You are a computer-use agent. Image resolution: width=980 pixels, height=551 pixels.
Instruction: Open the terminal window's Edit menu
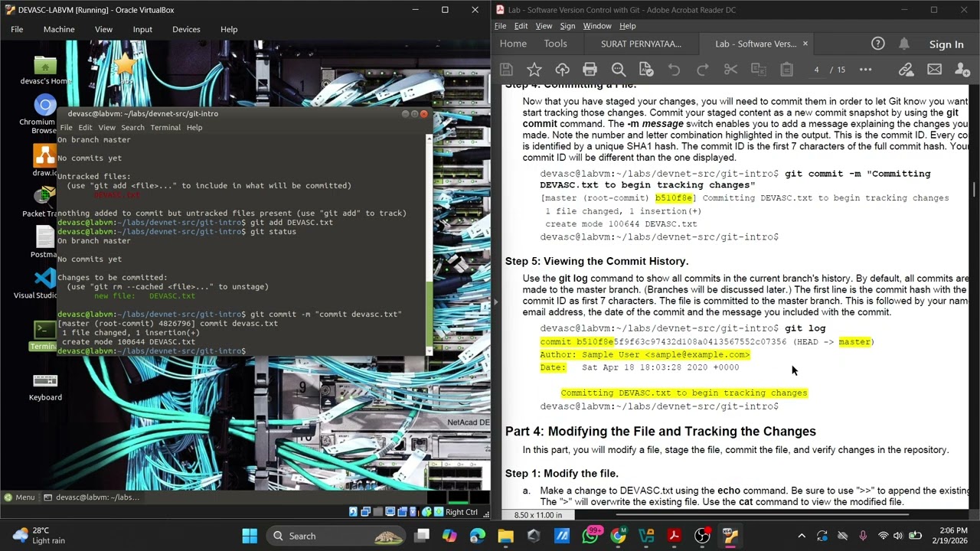[x=85, y=127]
